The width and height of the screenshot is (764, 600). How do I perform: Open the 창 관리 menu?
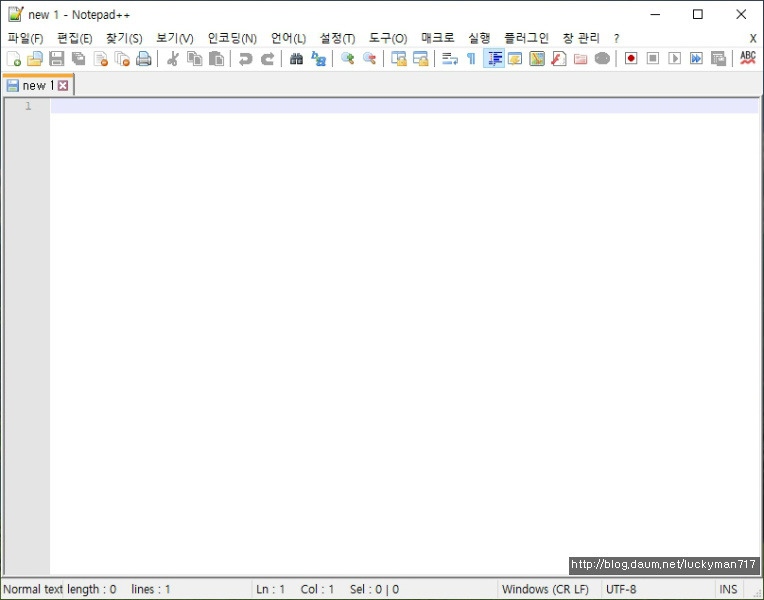[581, 38]
